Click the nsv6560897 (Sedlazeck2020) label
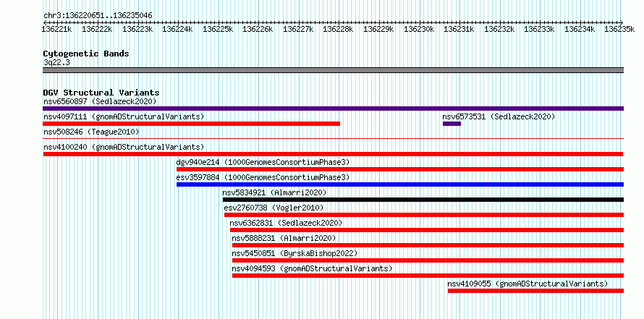 tap(100, 101)
